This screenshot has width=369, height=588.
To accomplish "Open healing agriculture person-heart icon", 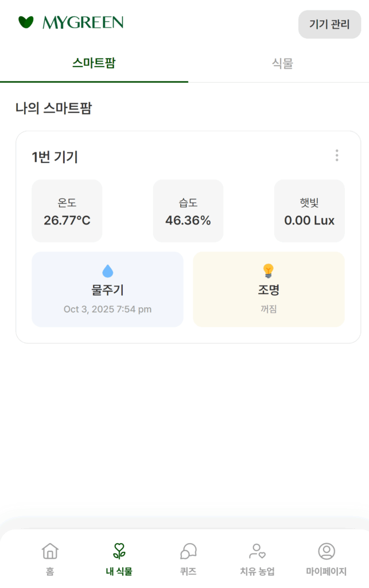I will coord(257,551).
